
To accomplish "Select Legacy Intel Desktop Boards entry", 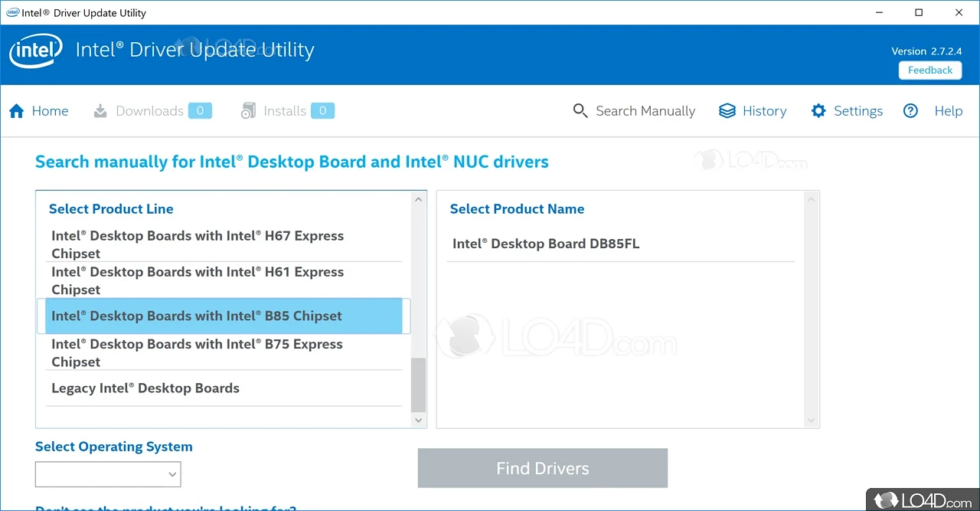I will pyautogui.click(x=145, y=388).
